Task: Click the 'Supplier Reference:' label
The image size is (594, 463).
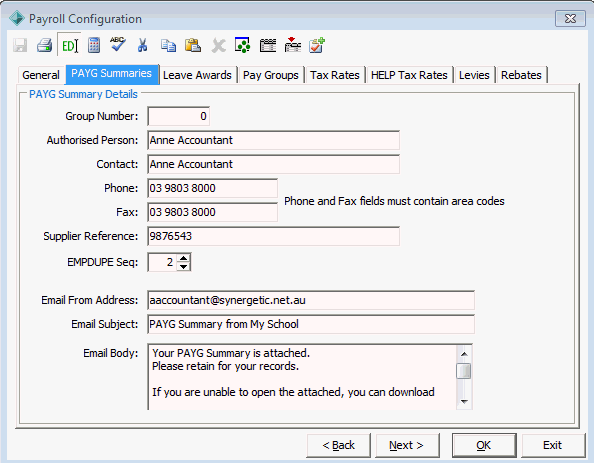Action: pos(91,236)
